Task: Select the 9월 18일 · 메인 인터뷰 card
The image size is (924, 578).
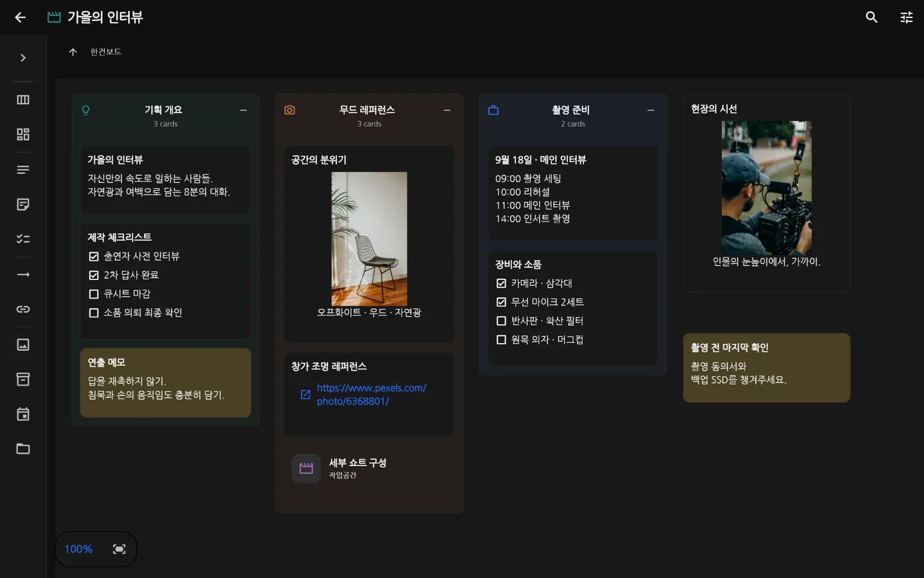Action: [x=573, y=193]
